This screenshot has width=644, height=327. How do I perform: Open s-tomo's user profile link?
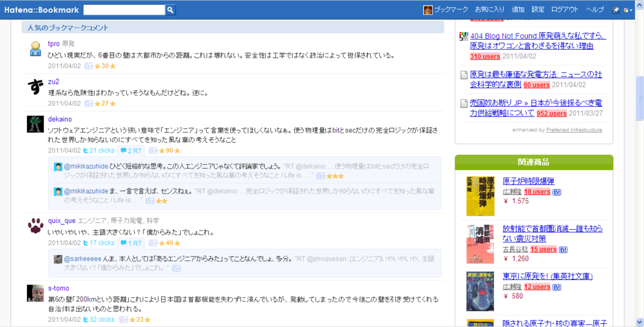pos(59,288)
